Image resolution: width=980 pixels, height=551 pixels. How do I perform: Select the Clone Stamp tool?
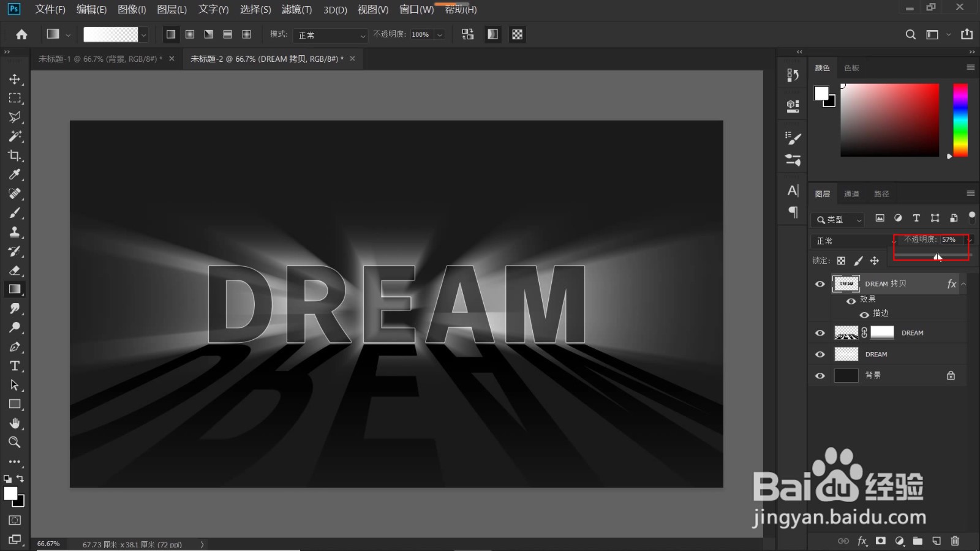click(15, 232)
